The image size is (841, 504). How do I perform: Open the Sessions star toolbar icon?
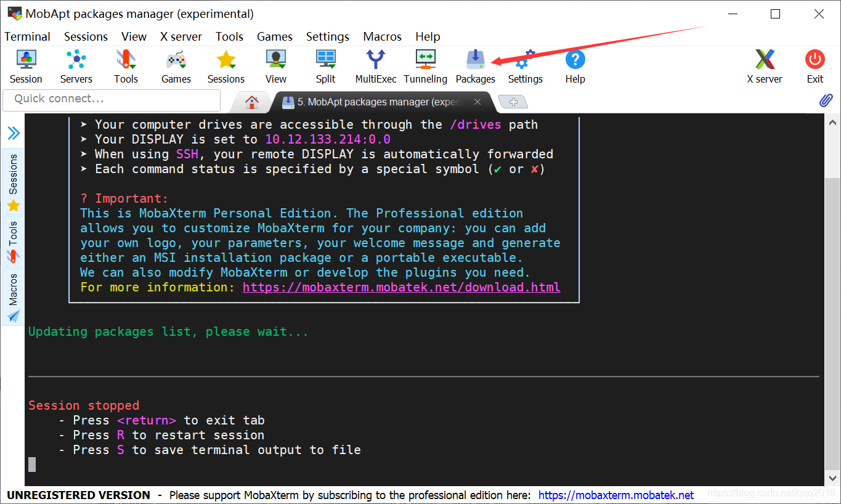click(x=226, y=67)
